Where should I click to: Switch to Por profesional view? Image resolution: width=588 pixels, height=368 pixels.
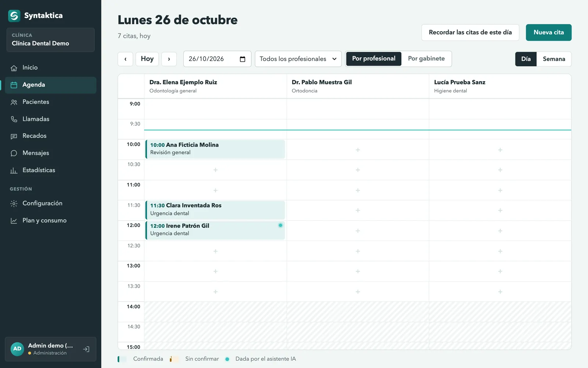point(374,59)
